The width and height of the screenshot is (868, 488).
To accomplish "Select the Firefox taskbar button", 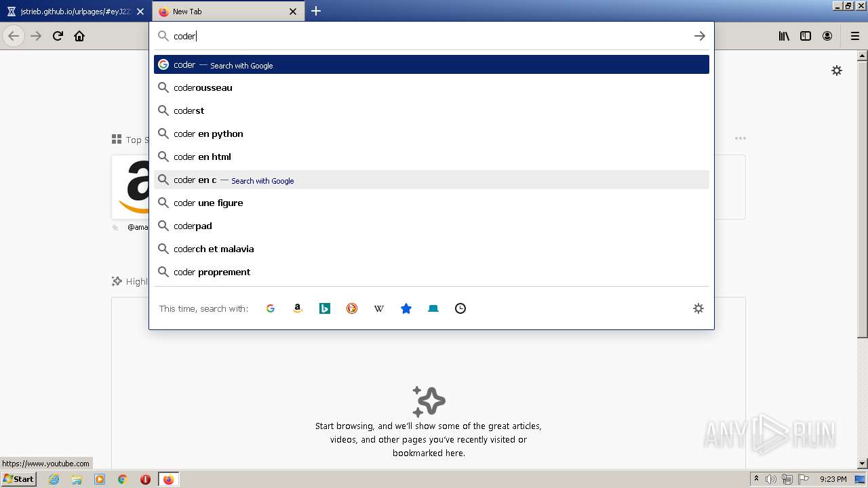I will [x=168, y=479].
